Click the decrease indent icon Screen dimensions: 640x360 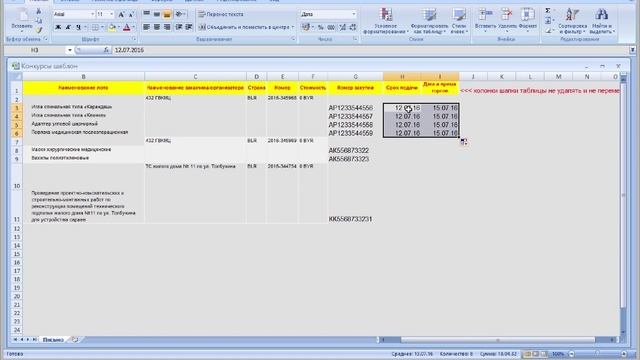pos(179,27)
